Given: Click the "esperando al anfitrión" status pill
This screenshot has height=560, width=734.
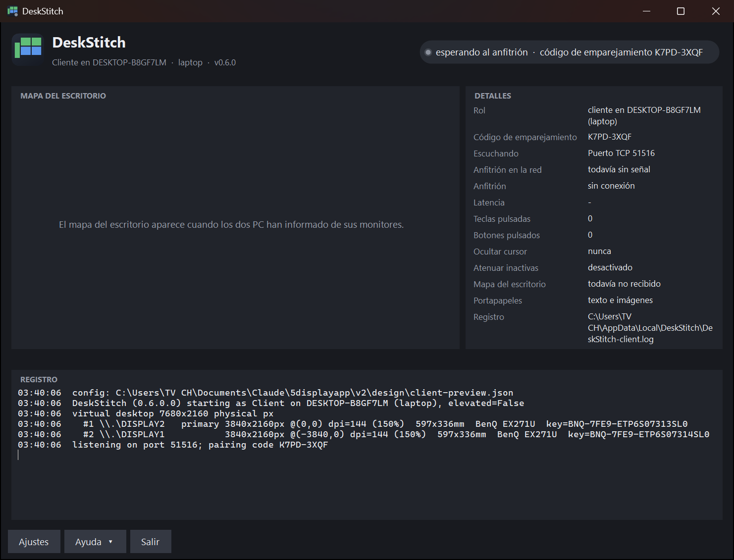Looking at the screenshot, I should 570,52.
